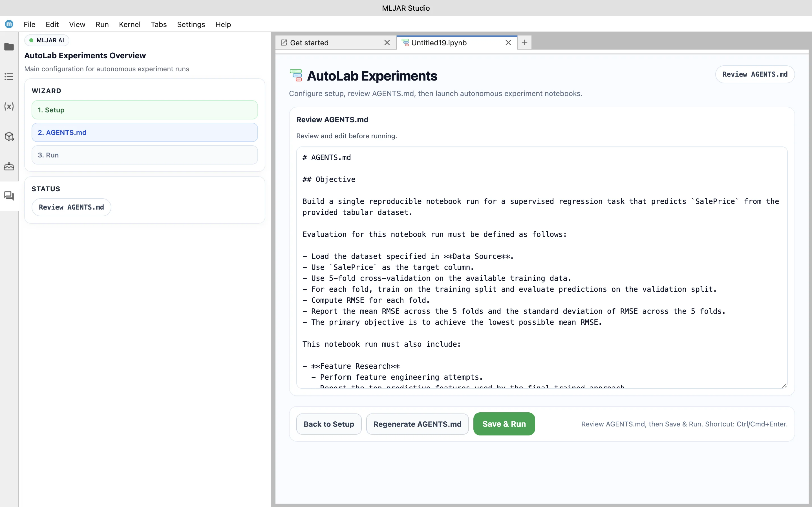This screenshot has width=812, height=507.
Task: Click the Regenerate AGENTS.md button
Action: [417, 424]
